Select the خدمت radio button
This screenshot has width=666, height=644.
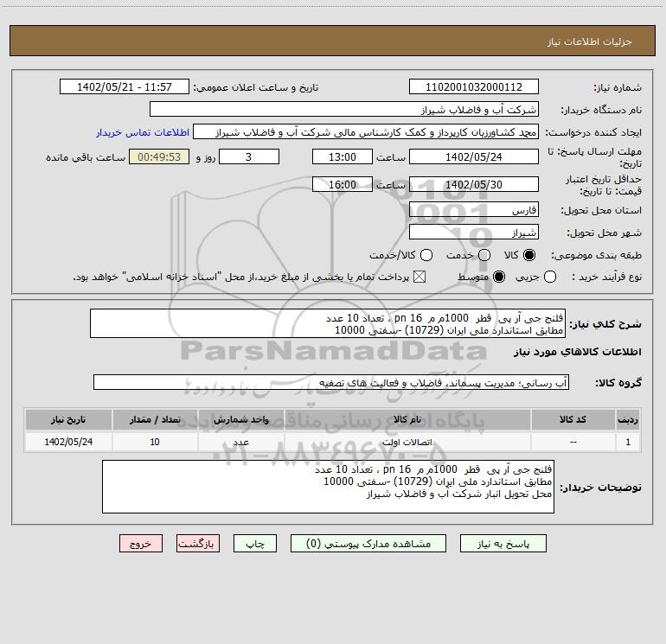(484, 255)
